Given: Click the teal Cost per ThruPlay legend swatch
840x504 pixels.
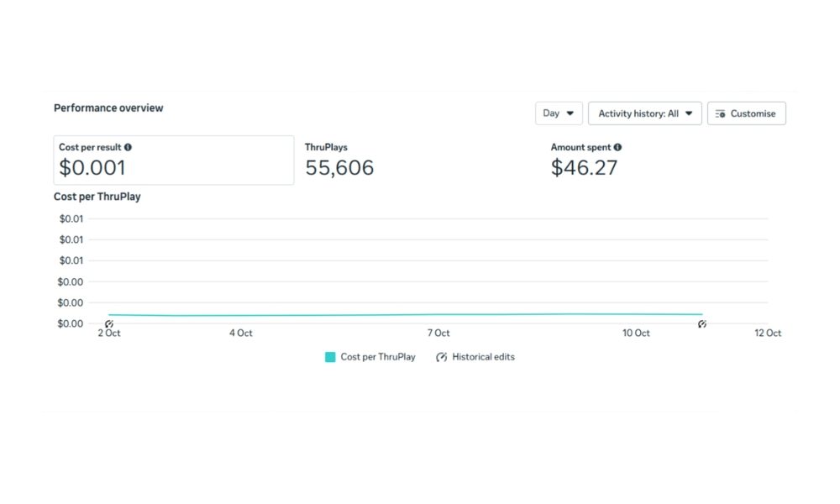Looking at the screenshot, I should (330, 357).
